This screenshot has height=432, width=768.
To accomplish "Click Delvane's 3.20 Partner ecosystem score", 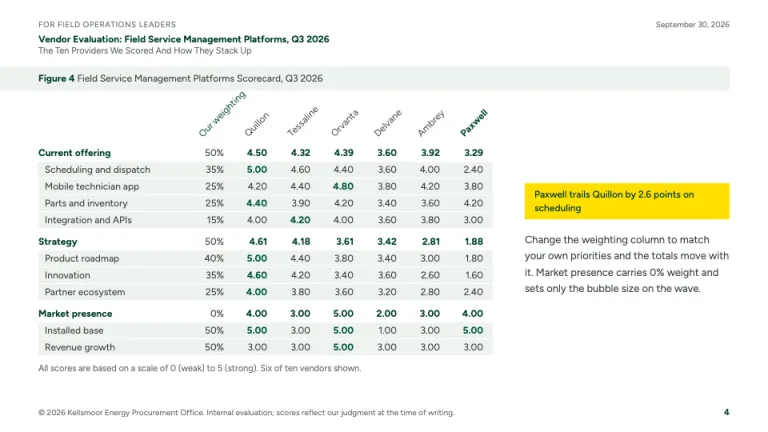I will point(387,292).
